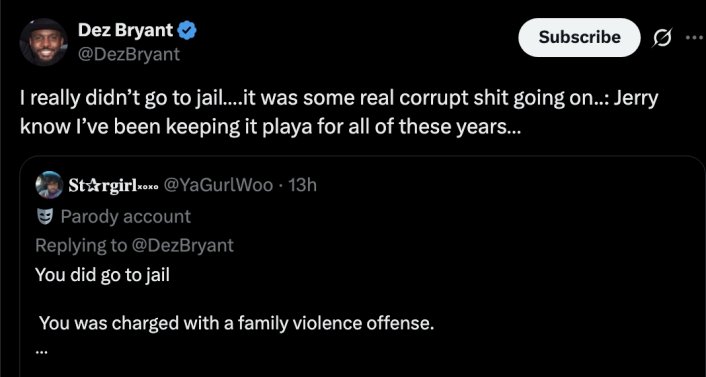Click the @DezBryant handle under the name
Viewport: 706px width, 377px height.
pyautogui.click(x=129, y=54)
